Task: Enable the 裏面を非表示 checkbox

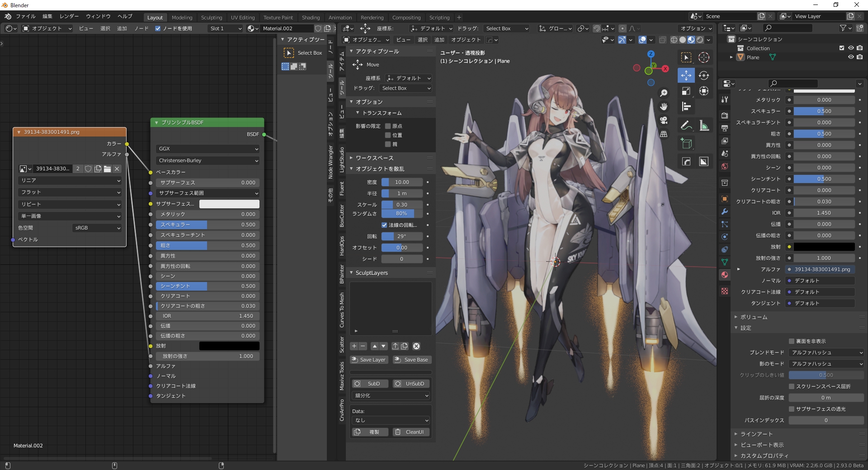Action: point(792,341)
